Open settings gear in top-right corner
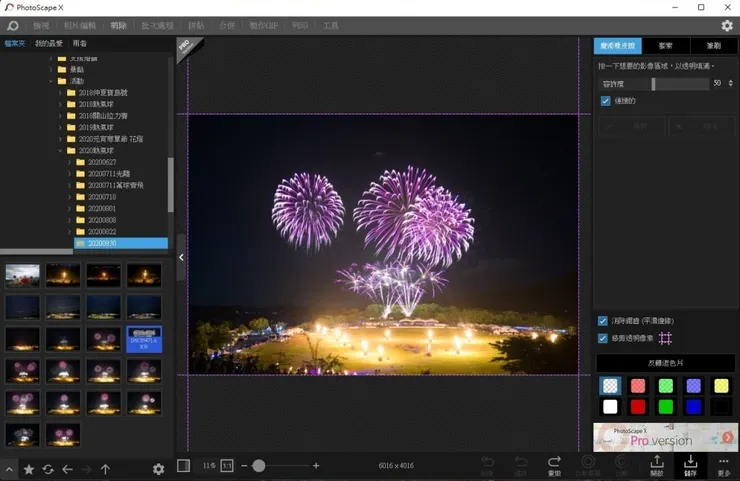 [x=727, y=25]
